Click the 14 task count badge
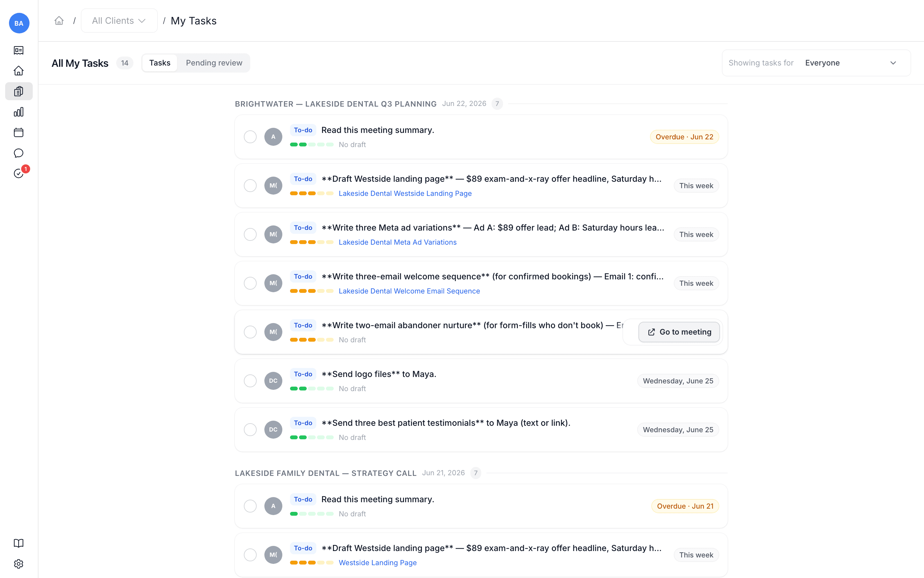 point(125,63)
